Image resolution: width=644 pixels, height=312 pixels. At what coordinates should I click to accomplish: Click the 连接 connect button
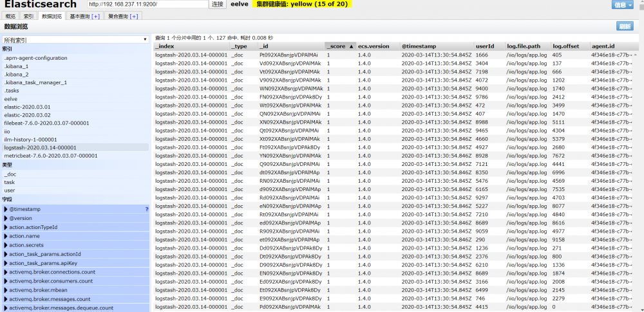(218, 5)
